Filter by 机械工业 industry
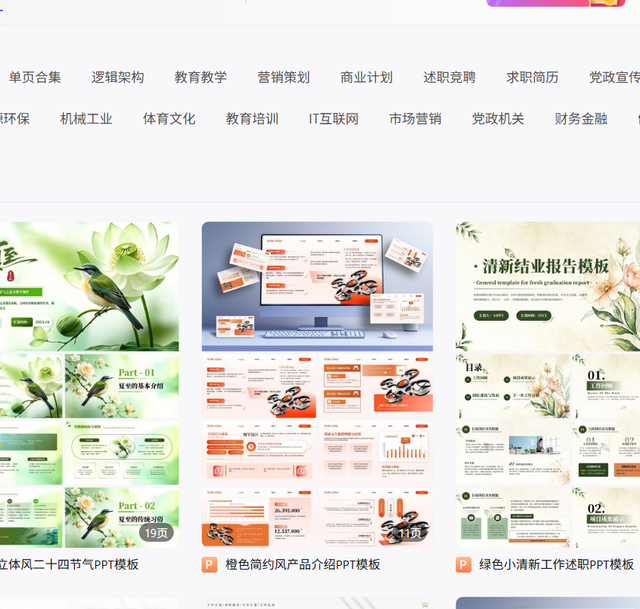Image resolution: width=640 pixels, height=609 pixels. [86, 119]
